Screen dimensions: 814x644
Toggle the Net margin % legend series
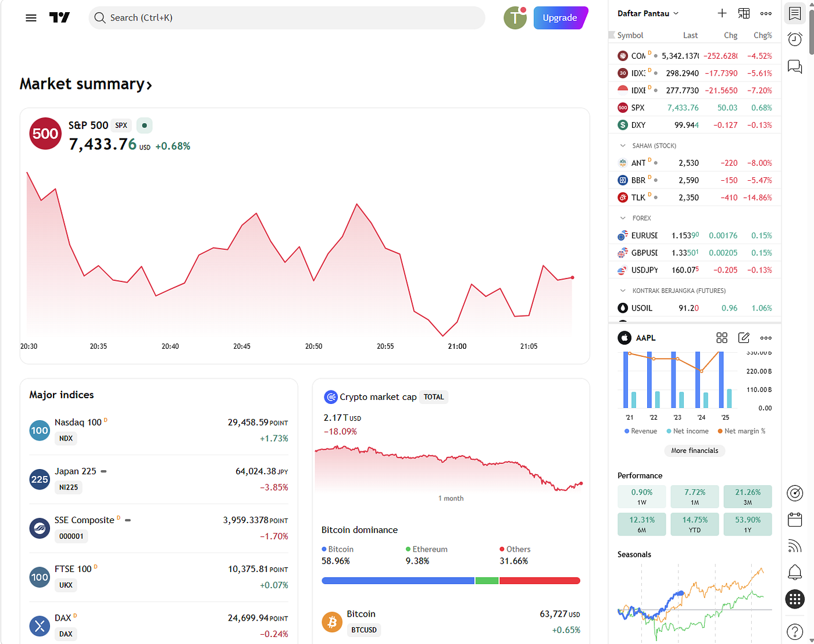[741, 431]
